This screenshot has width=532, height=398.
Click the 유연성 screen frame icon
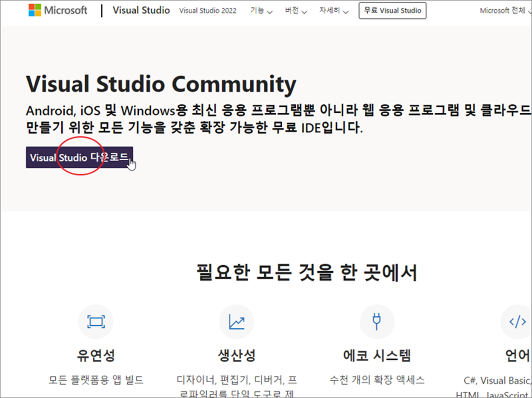(x=96, y=322)
